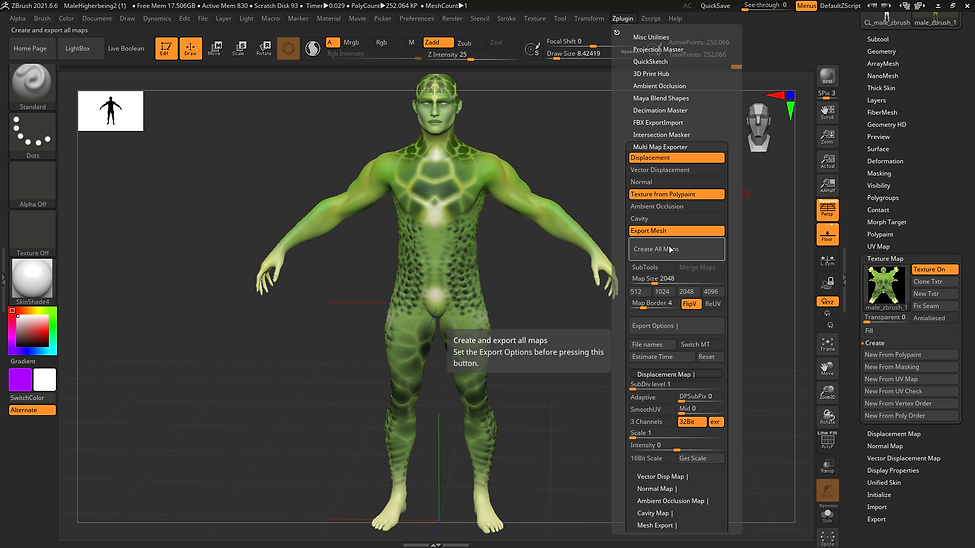
Task: Click the Home Page button
Action: [x=30, y=49]
